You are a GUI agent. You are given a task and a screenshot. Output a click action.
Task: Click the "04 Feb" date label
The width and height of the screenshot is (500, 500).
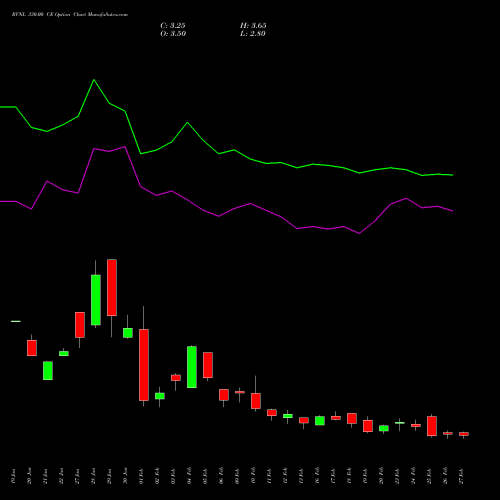[x=189, y=476]
